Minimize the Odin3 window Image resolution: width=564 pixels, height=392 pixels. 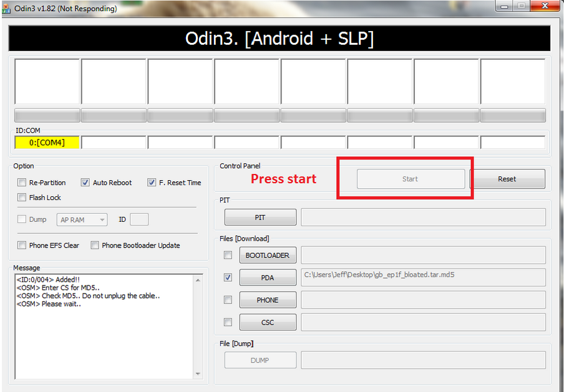504,6
